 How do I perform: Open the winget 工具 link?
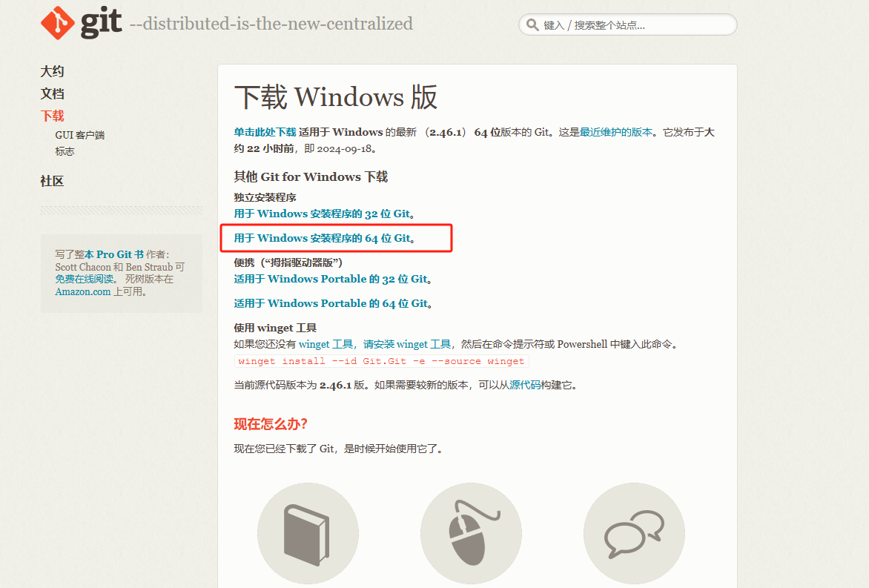pyautogui.click(x=326, y=344)
